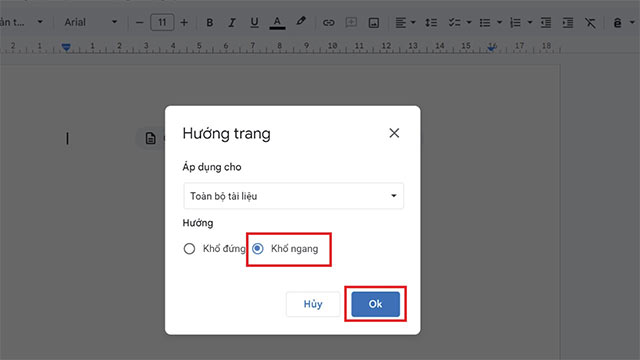Open the line spacing options
This screenshot has height=360, width=640.
[x=431, y=23]
